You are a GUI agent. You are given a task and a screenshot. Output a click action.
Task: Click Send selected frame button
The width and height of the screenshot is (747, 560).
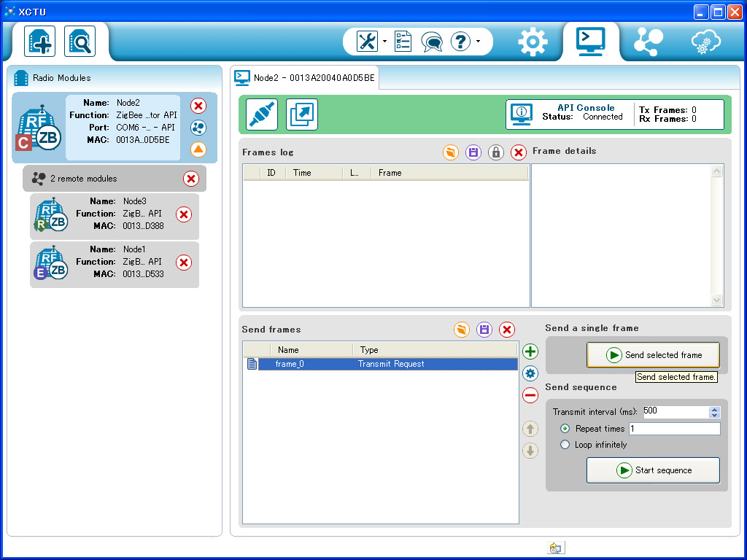click(653, 355)
